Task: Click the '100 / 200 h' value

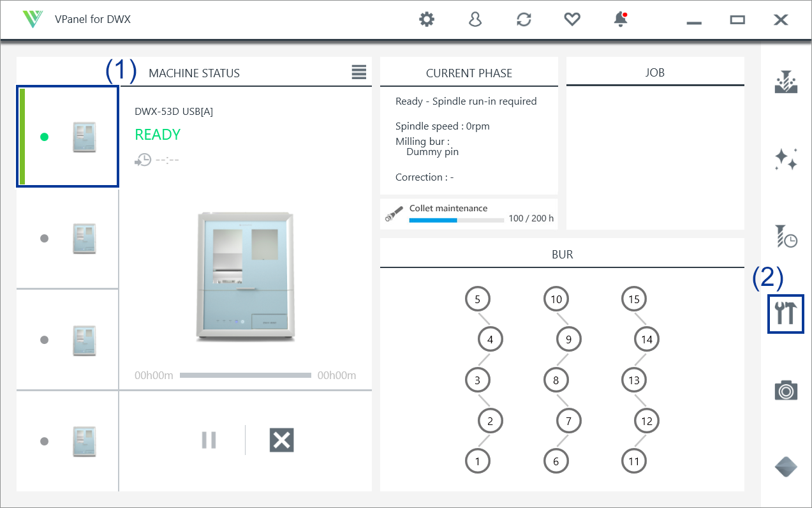Action: pyautogui.click(x=531, y=219)
